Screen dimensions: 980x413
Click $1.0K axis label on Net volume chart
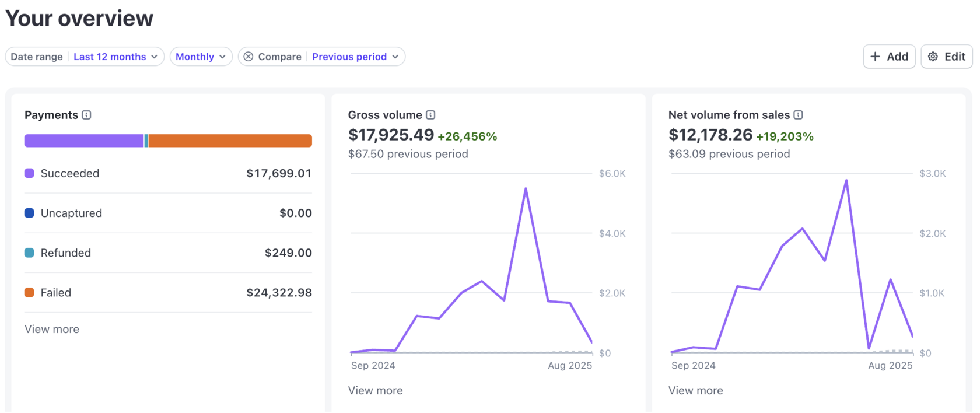tap(932, 293)
